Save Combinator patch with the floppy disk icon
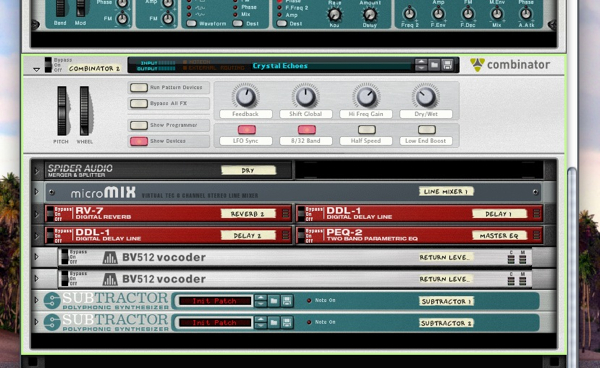Screen dimensions: 600x368 [447, 65]
